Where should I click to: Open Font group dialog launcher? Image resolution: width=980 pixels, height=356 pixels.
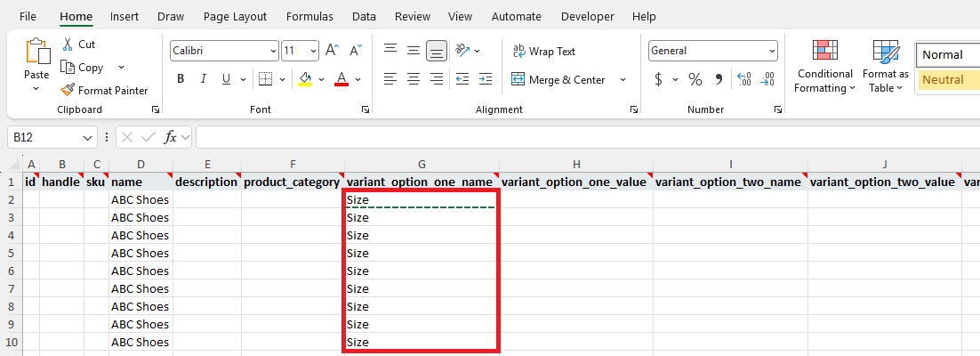(x=365, y=109)
